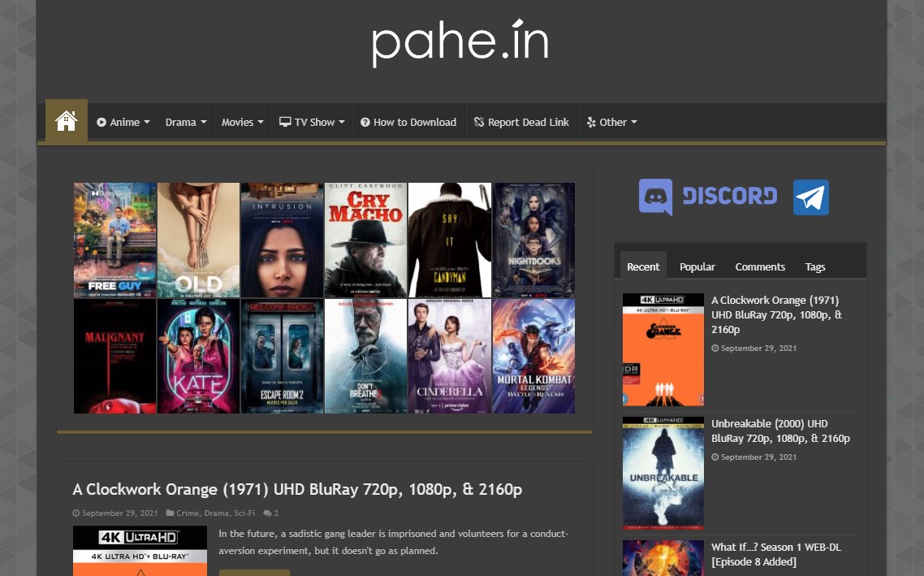Filter by the Sci-Fi category
Screen dimensions: 924x576
244,513
